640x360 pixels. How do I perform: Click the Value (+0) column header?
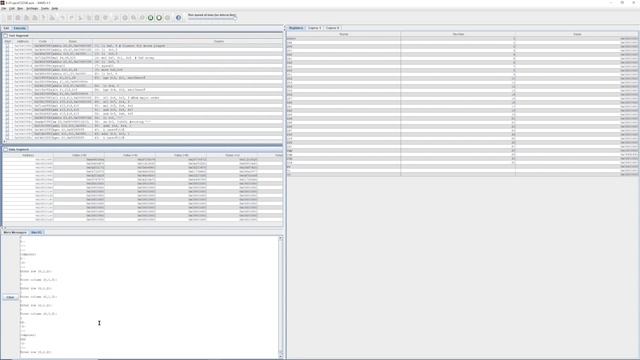tap(79, 155)
